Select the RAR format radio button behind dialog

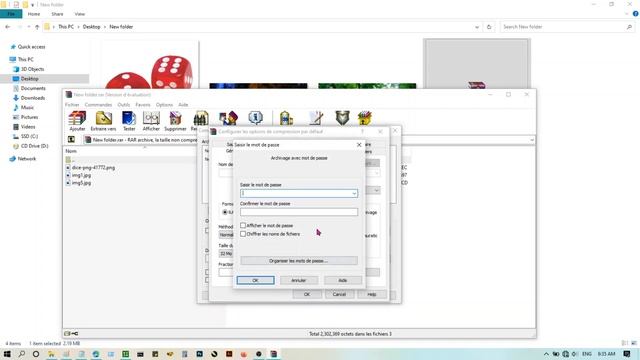pyautogui.click(x=225, y=212)
